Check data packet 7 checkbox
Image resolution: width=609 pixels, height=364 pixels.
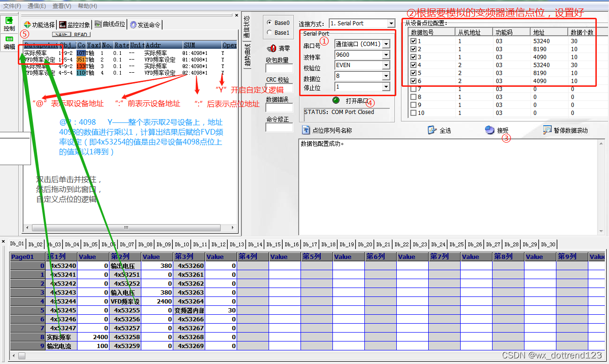[413, 89]
